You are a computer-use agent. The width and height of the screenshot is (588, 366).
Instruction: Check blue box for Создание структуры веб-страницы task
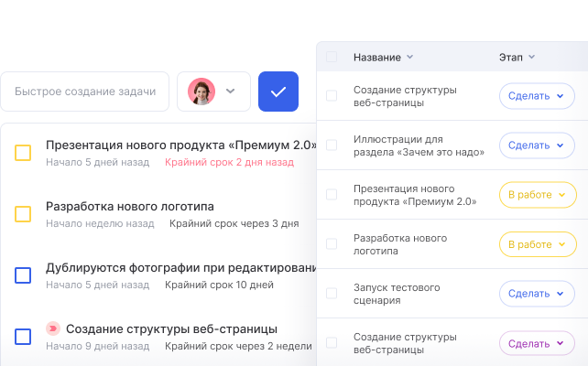[23, 337]
